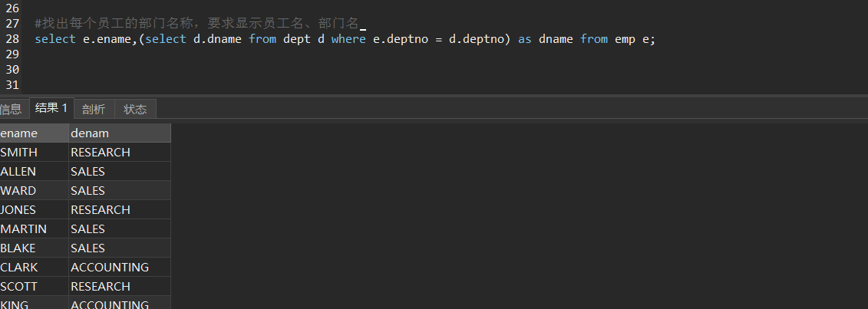Select the CLARK cell

(x=34, y=267)
